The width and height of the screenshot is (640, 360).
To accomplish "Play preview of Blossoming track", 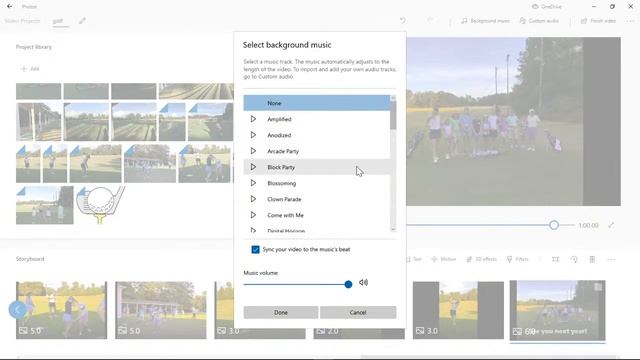I will pos(253,183).
